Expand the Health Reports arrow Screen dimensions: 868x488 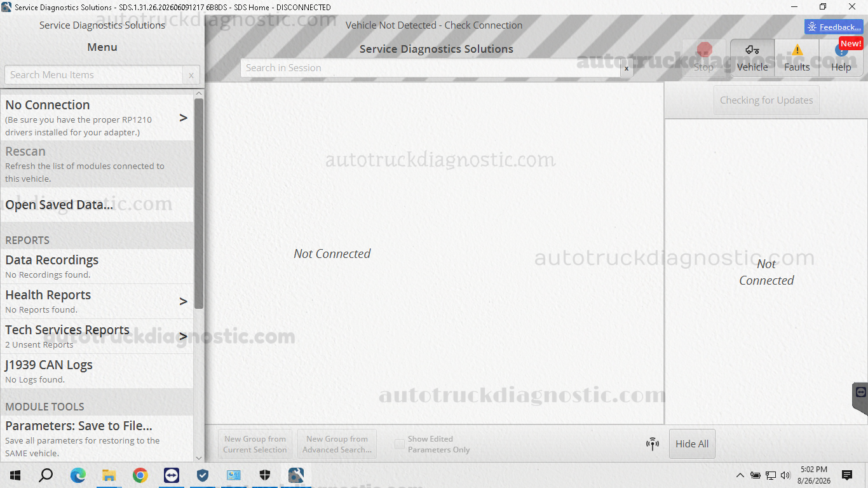(x=184, y=301)
